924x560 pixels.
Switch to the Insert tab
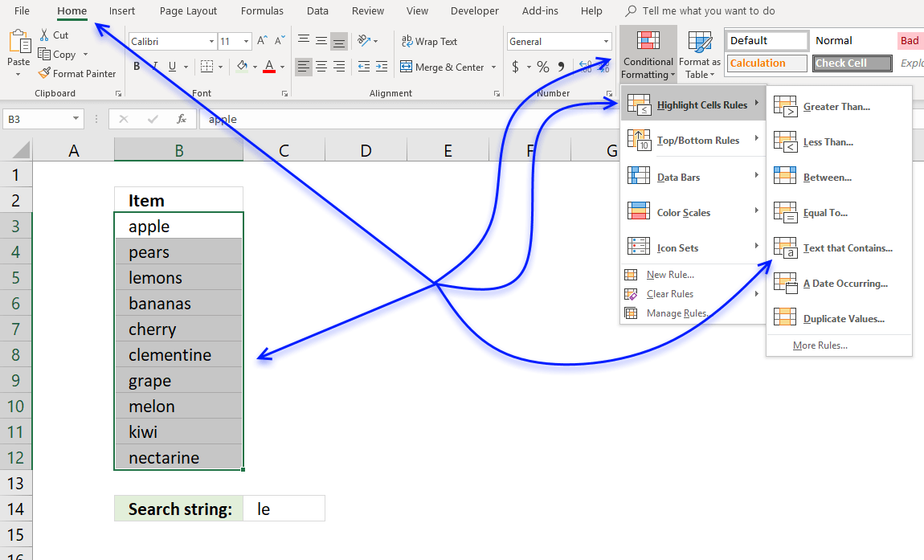pos(122,10)
